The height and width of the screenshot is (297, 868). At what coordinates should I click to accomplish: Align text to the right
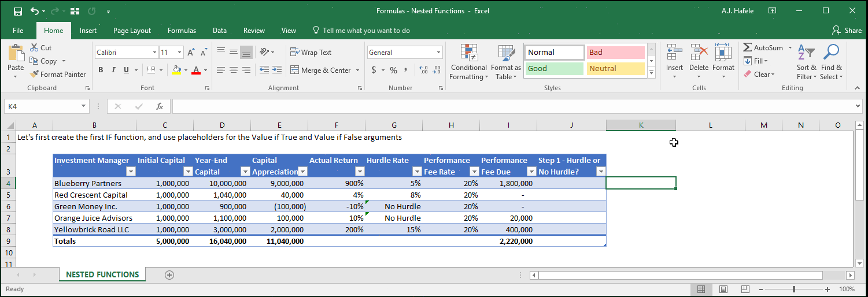[246, 70]
